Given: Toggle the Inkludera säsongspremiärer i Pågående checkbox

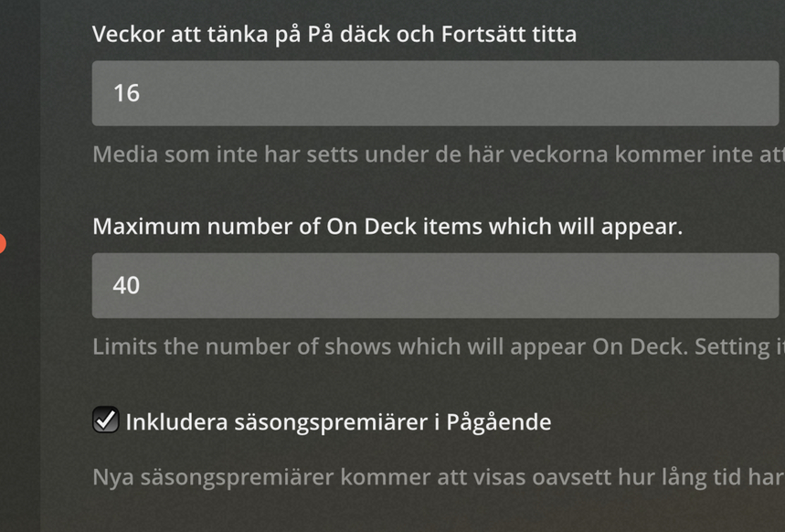Looking at the screenshot, I should click(x=106, y=420).
